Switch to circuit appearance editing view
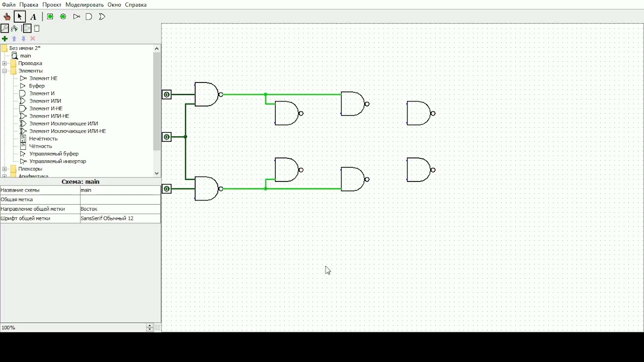The height and width of the screenshot is (362, 644). coord(37,29)
